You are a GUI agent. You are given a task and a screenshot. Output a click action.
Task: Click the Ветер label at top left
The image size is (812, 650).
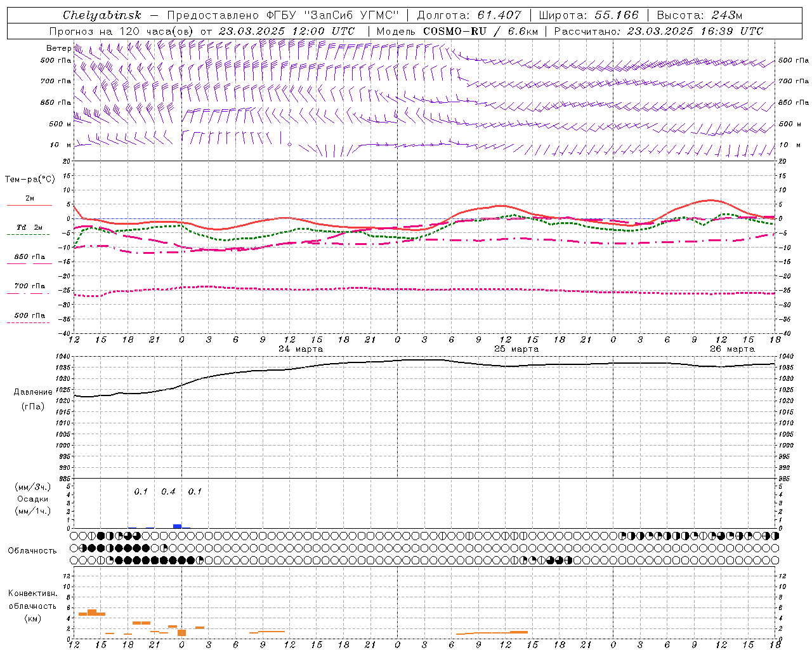(x=58, y=48)
